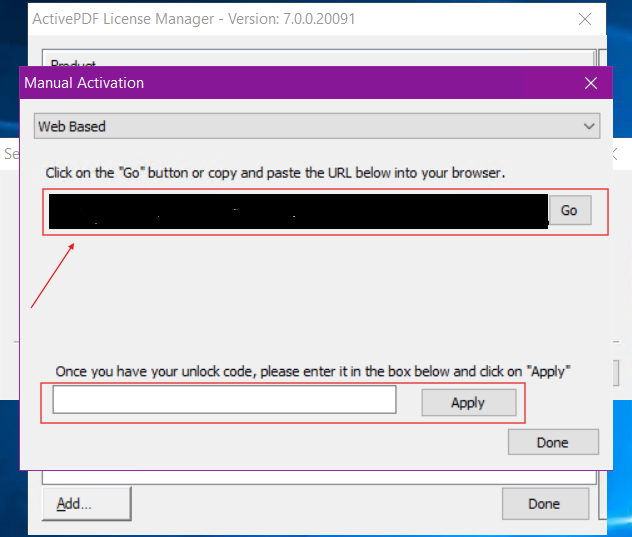Image resolution: width=632 pixels, height=537 pixels.
Task: Select the redacted activation URL field
Action: click(298, 211)
